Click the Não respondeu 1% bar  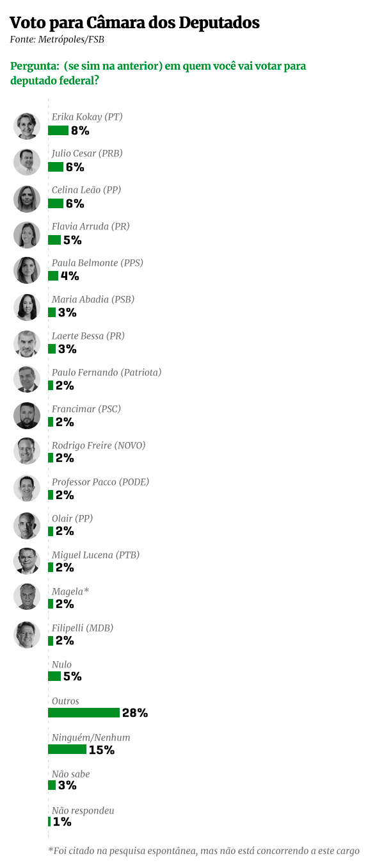[49, 822]
